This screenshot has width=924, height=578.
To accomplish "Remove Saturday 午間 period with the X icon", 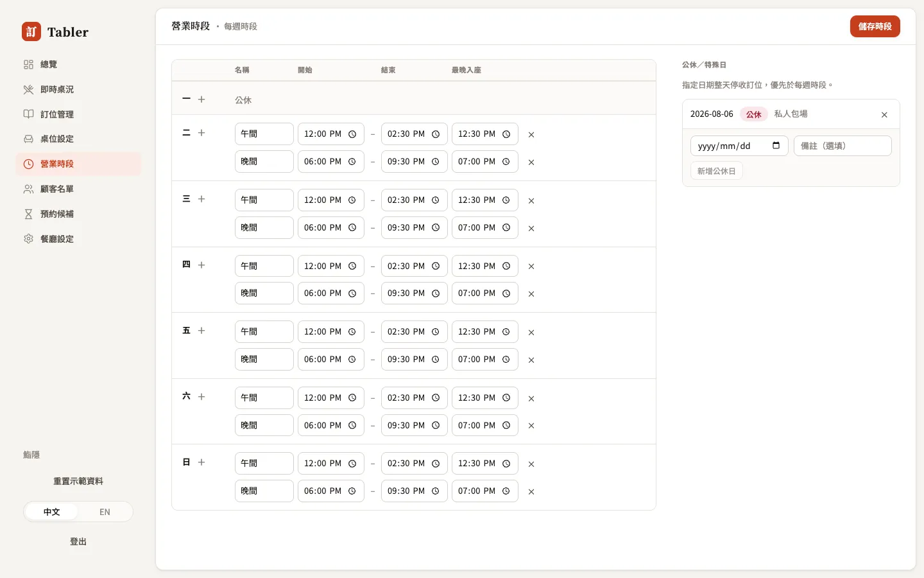I will [x=531, y=399].
